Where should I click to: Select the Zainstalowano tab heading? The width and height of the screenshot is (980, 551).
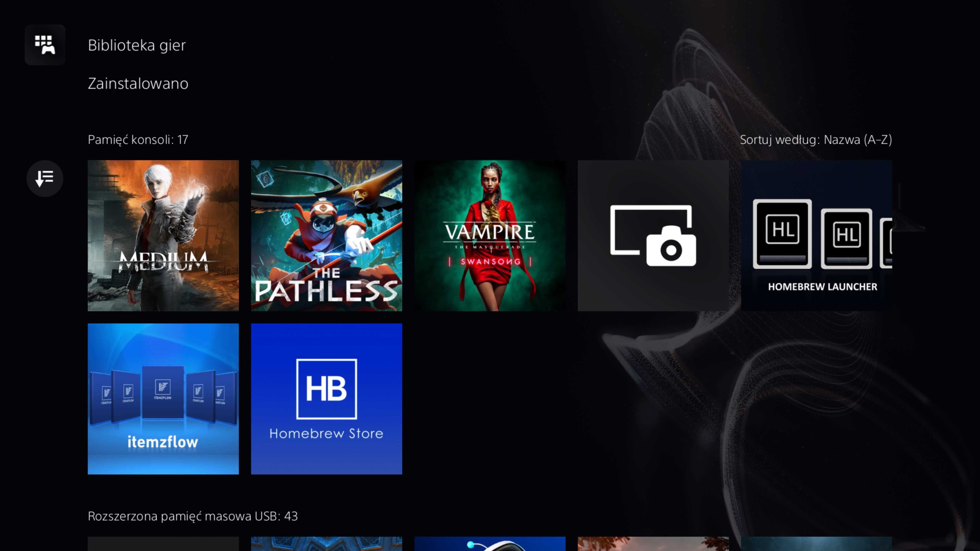[138, 84]
